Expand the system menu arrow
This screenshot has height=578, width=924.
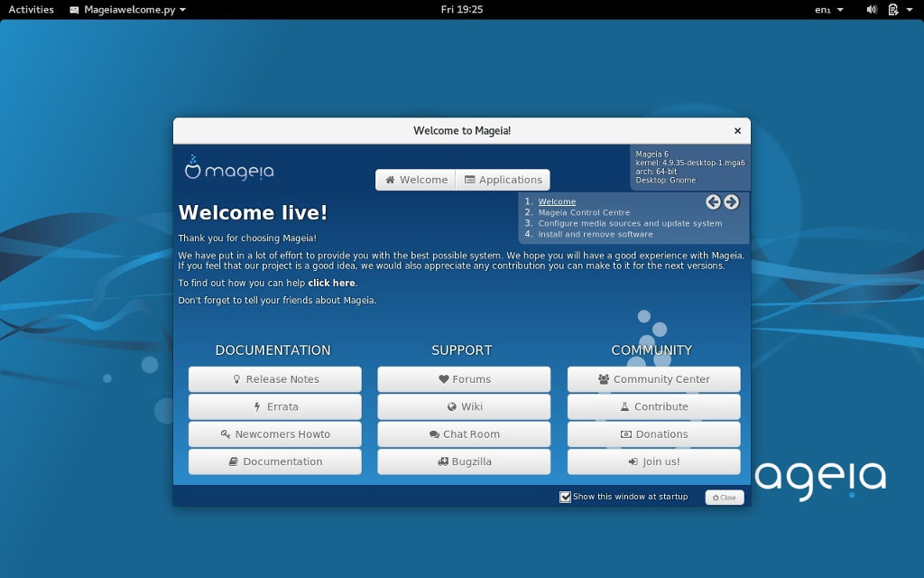pyautogui.click(x=910, y=9)
